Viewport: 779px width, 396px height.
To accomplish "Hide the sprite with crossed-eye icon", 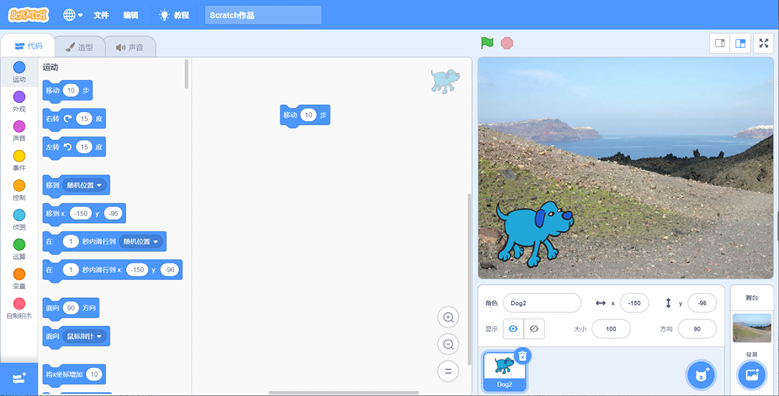I will pyautogui.click(x=534, y=329).
